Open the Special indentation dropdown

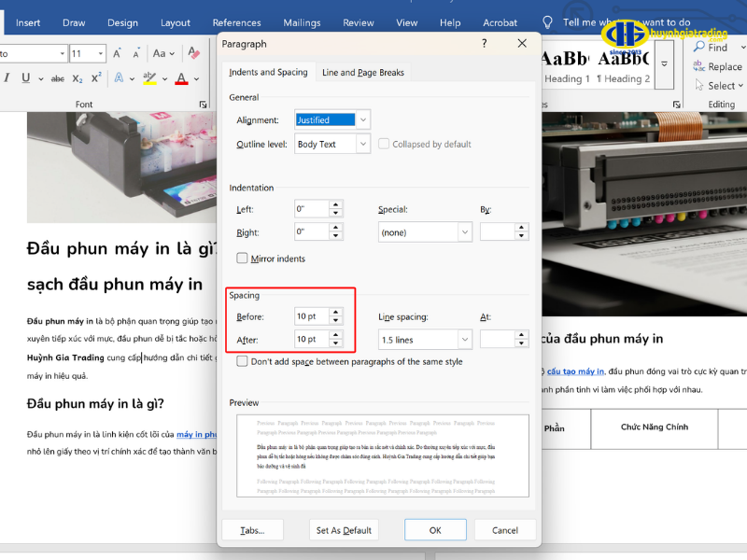coord(464,232)
